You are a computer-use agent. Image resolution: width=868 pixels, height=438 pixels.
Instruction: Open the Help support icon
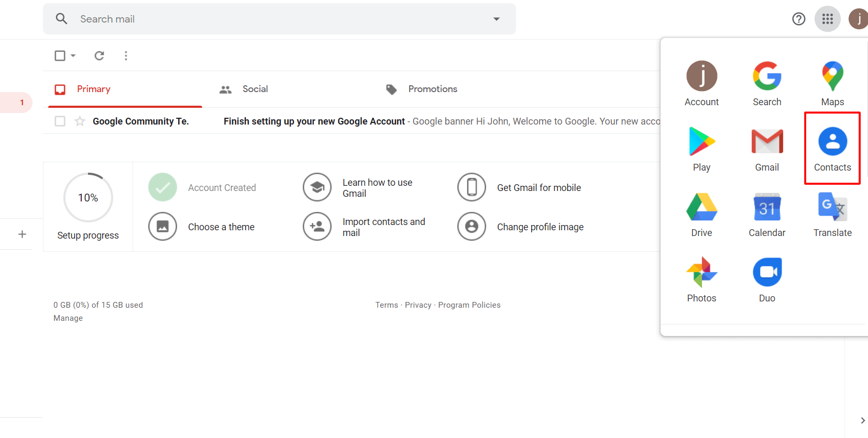pyautogui.click(x=798, y=19)
